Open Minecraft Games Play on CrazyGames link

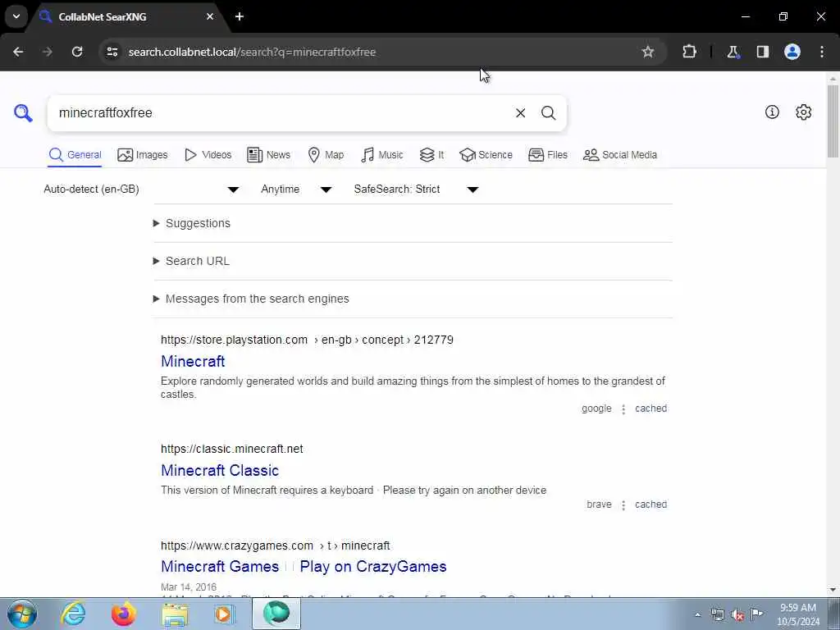(x=304, y=566)
